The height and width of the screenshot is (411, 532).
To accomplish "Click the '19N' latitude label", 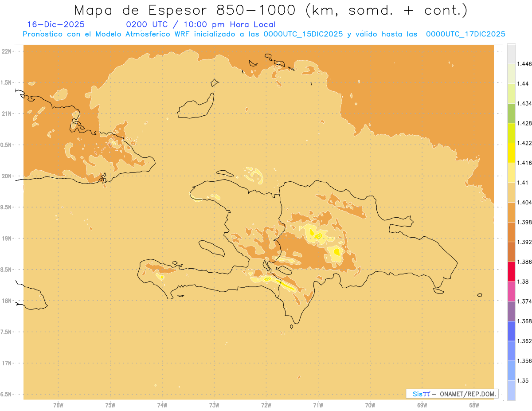I will tap(7, 239).
